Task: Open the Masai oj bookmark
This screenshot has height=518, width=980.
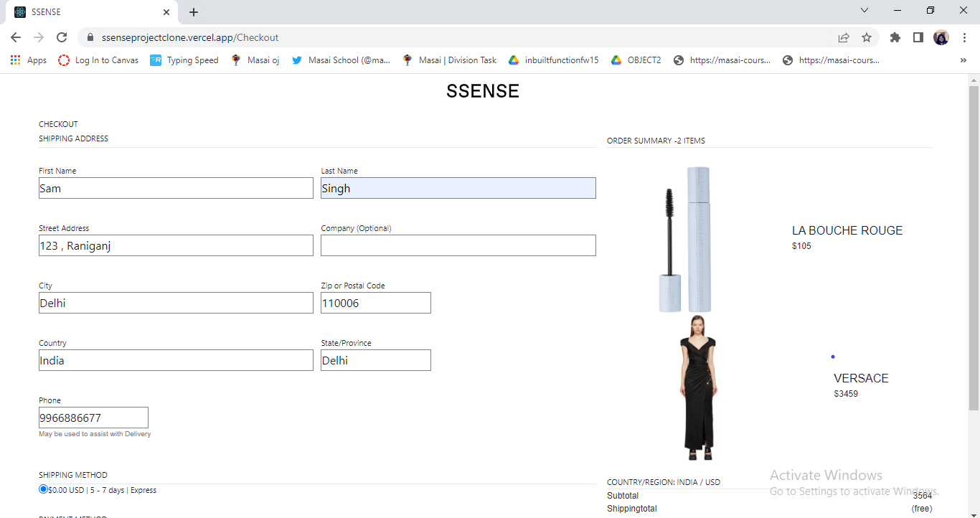Action: 255,60
